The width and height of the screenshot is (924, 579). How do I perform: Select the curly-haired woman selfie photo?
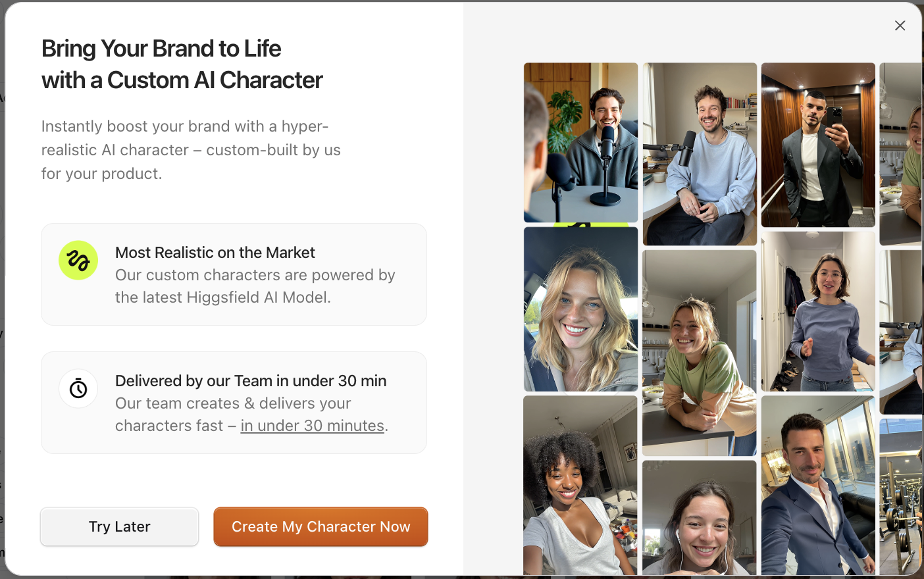[580, 486]
